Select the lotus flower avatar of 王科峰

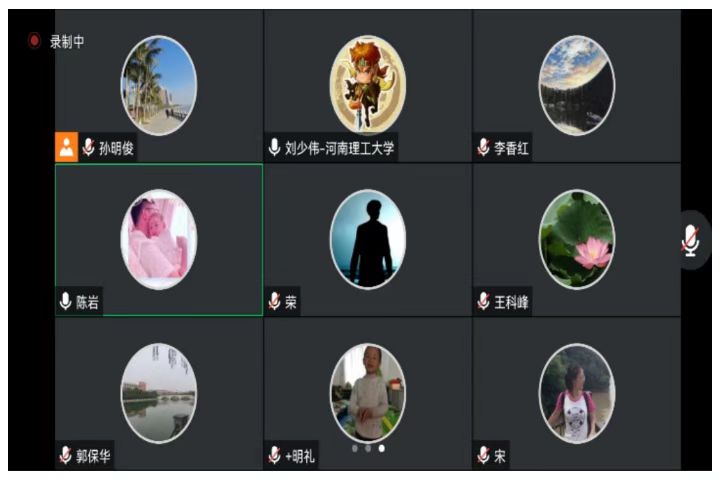(577, 239)
